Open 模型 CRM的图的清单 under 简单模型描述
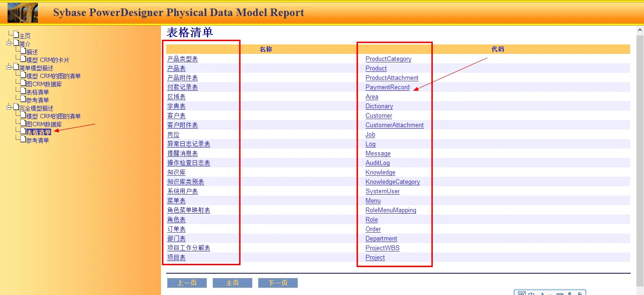The height and width of the screenshot is (295, 644). coord(54,76)
